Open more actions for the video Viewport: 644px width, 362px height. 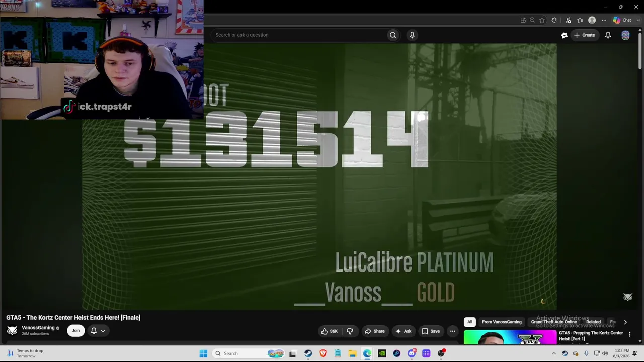(x=452, y=331)
